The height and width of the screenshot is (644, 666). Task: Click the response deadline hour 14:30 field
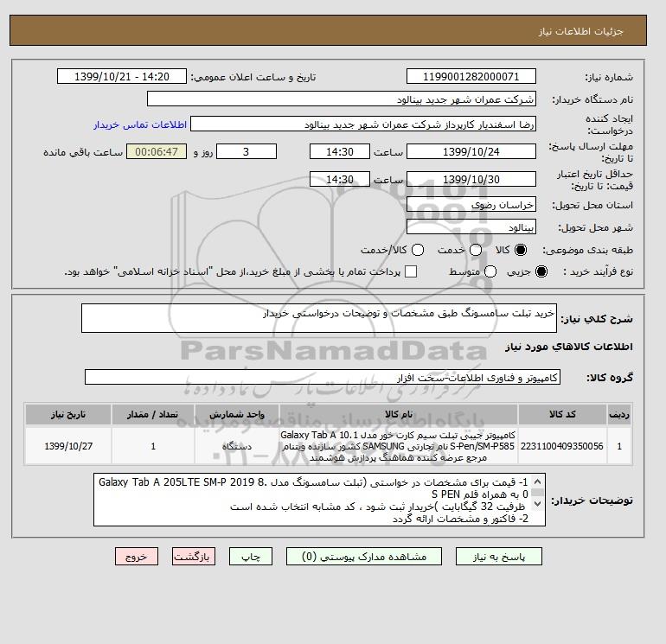click(x=340, y=151)
